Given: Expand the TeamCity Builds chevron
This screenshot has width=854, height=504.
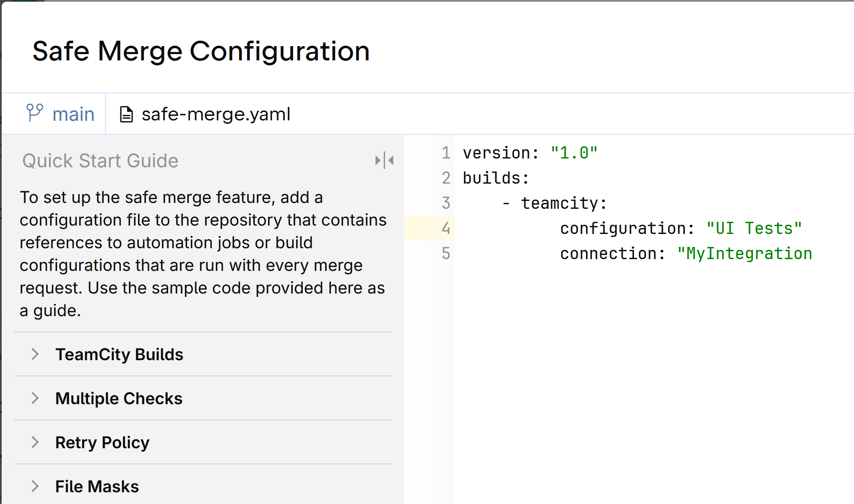Looking at the screenshot, I should 35,354.
